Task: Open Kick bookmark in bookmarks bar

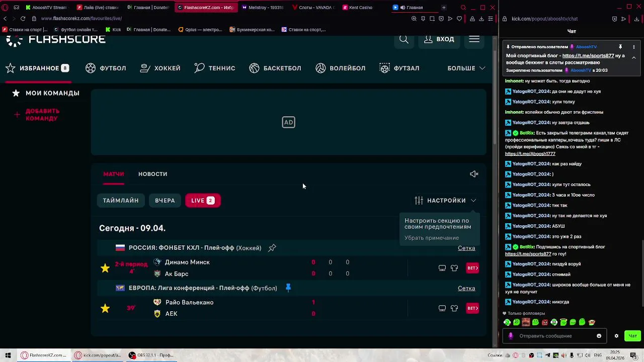Action: click(x=113, y=30)
